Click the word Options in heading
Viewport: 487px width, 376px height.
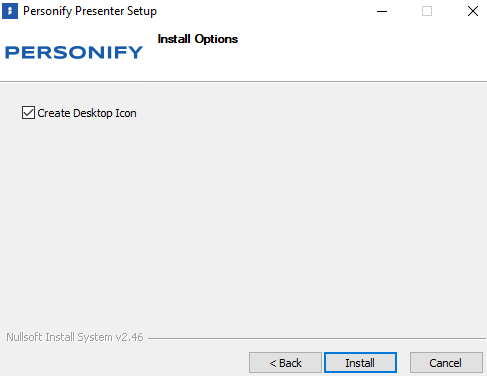click(216, 39)
